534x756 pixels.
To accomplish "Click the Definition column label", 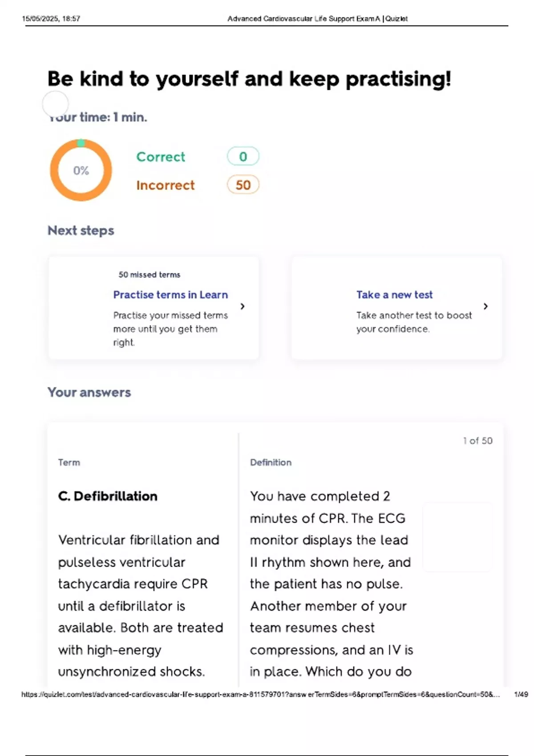I will (271, 462).
